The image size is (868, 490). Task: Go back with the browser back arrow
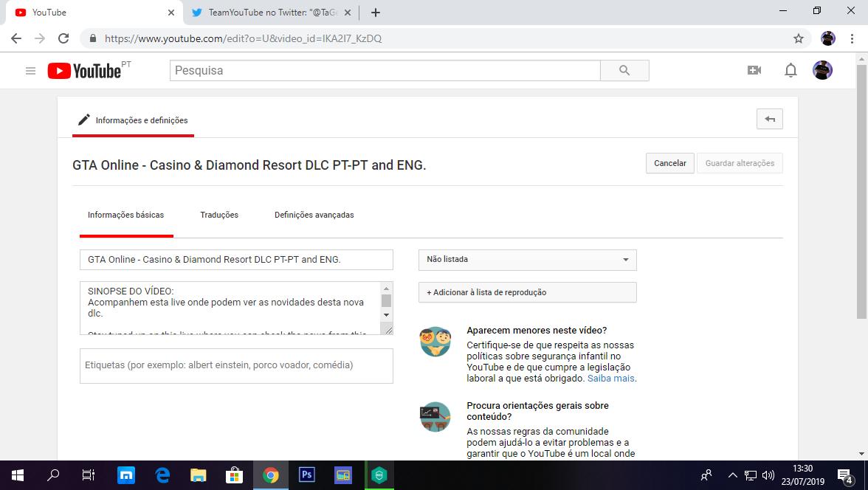16,38
